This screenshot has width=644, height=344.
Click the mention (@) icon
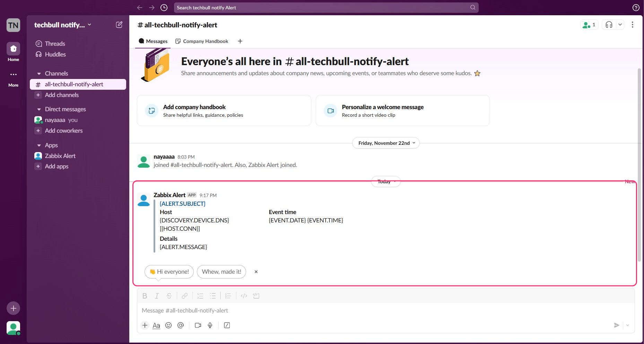[x=181, y=325]
